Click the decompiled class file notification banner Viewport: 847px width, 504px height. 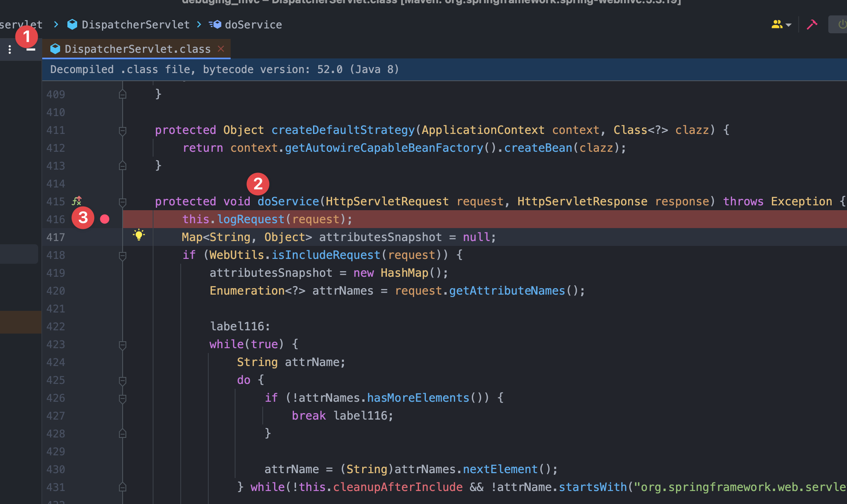click(225, 69)
